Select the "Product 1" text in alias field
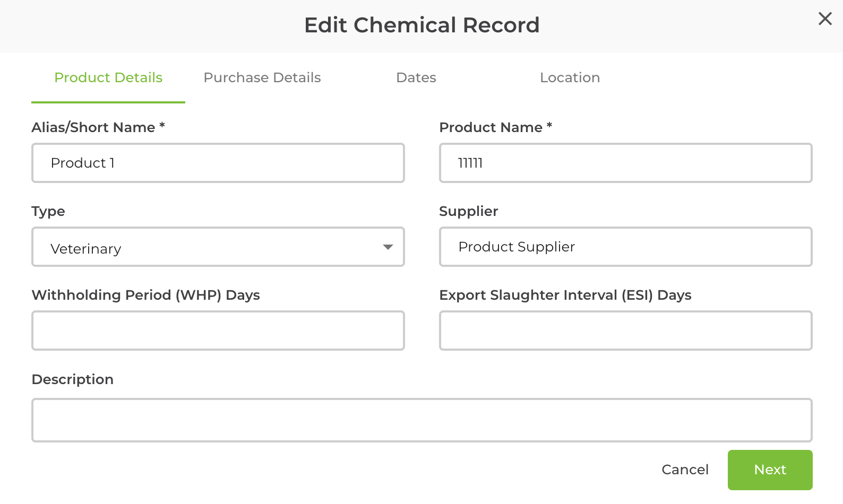 83,163
